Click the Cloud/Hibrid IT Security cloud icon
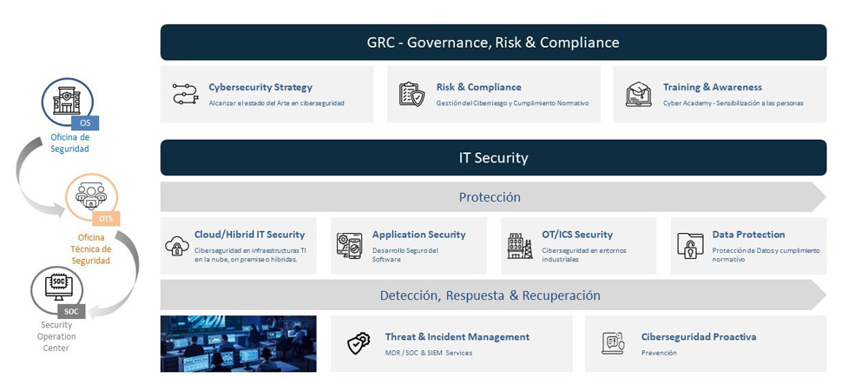The width and height of the screenshot is (868, 378). (x=177, y=246)
